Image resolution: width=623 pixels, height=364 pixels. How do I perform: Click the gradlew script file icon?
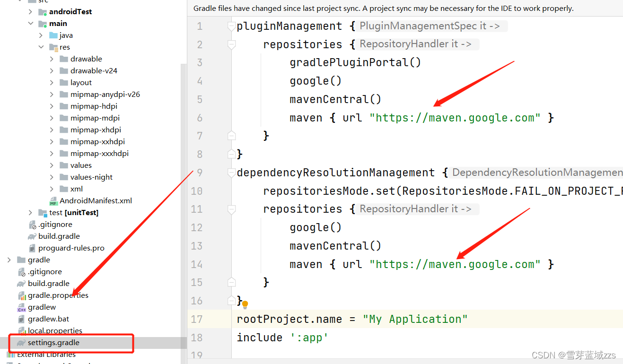tap(21, 307)
